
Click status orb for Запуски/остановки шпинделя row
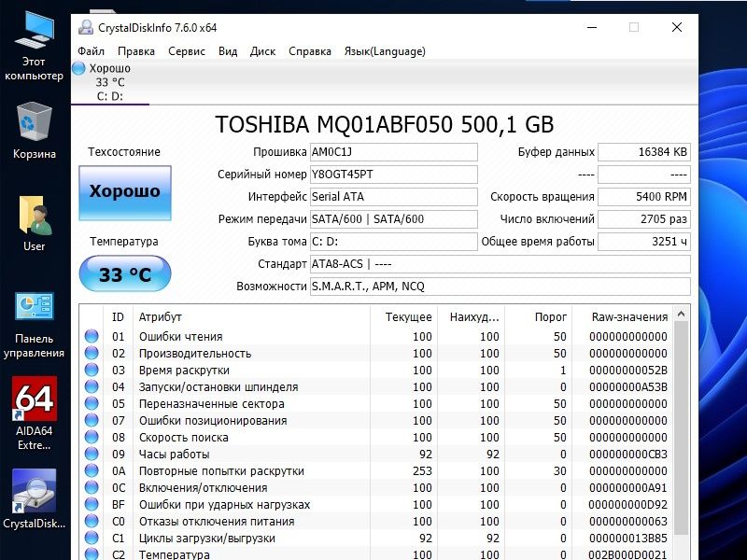92,386
